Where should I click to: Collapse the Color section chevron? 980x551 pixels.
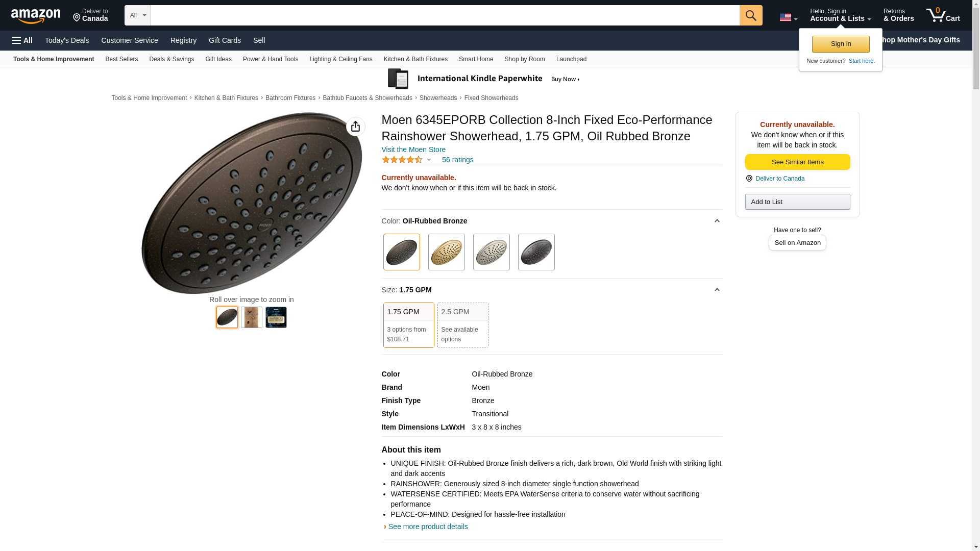[717, 221]
